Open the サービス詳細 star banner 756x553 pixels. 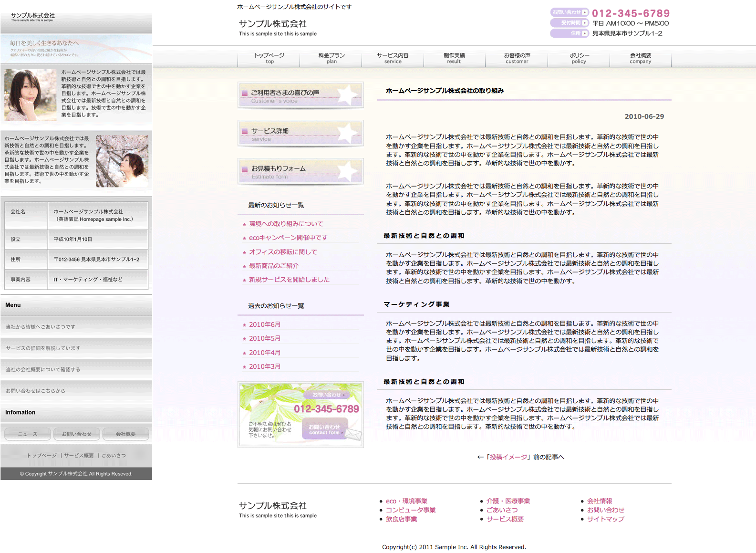point(300,133)
